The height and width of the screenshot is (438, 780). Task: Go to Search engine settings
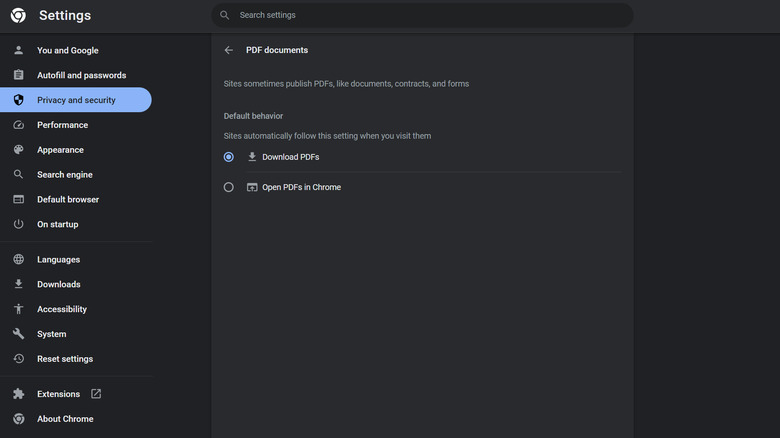point(64,175)
